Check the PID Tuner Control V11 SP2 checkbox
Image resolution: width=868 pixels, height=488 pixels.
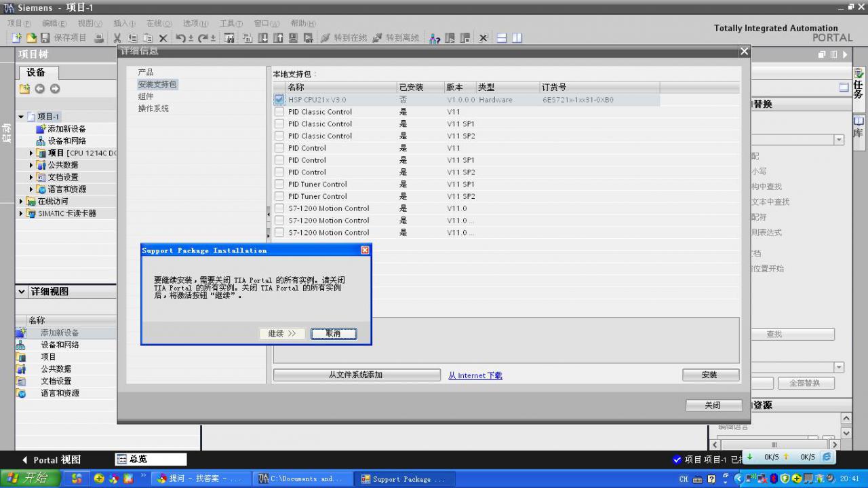point(279,196)
